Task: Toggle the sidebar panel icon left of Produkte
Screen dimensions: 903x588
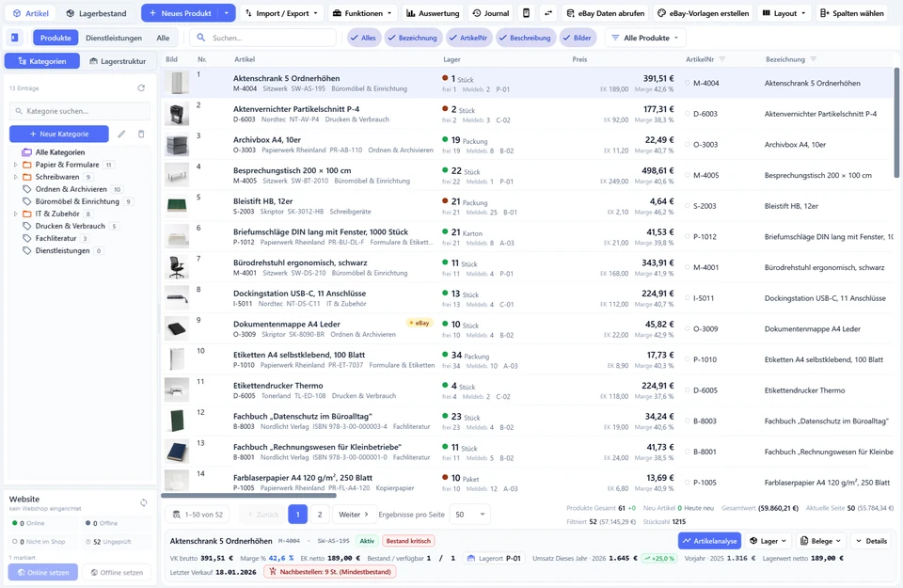Action: click(15, 38)
